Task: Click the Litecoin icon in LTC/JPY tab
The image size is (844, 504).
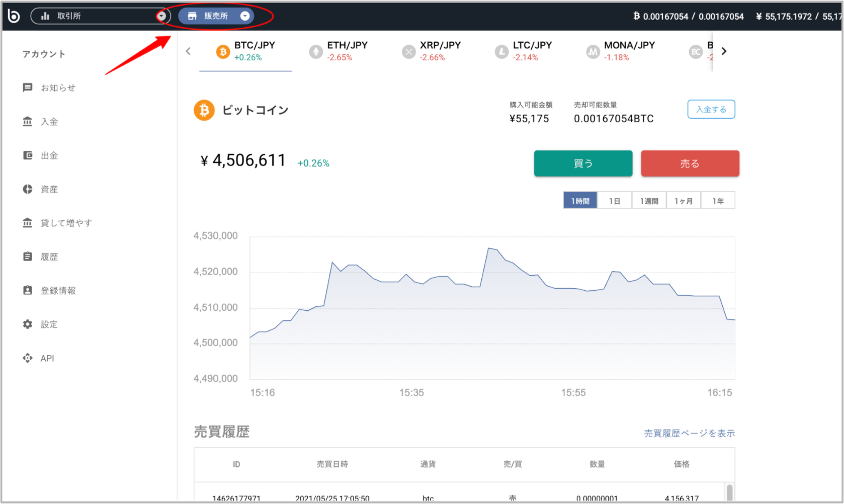Action: click(501, 51)
